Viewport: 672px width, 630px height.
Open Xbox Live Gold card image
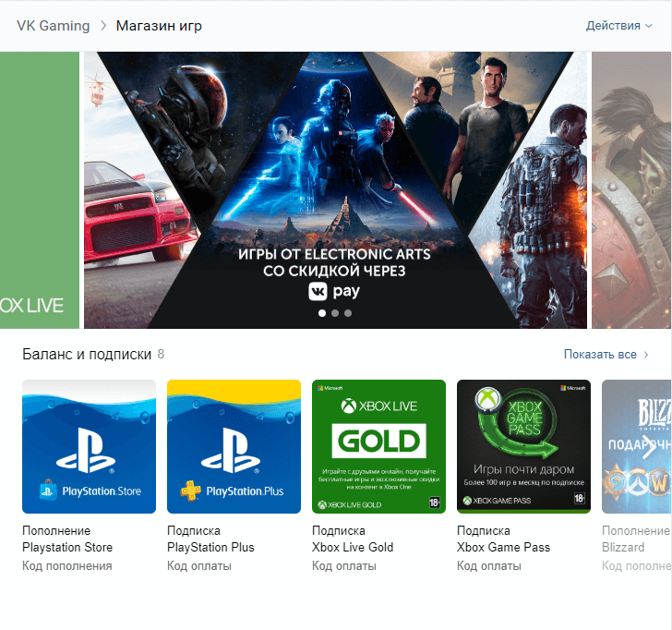[x=378, y=446]
